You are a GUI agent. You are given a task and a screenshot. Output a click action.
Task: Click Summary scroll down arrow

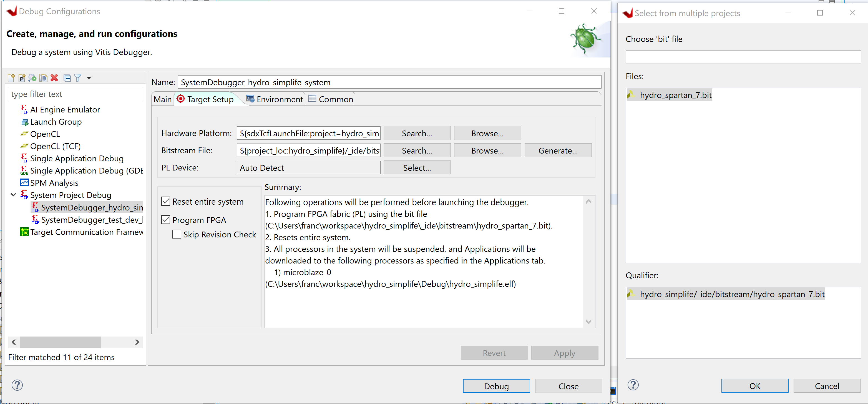pos(589,322)
